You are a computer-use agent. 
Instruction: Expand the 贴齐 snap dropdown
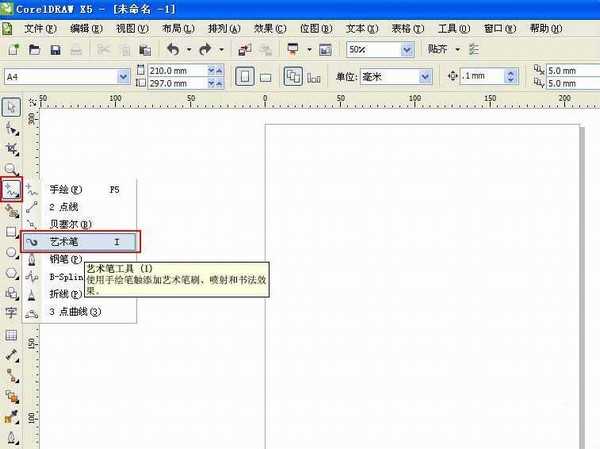(x=458, y=50)
